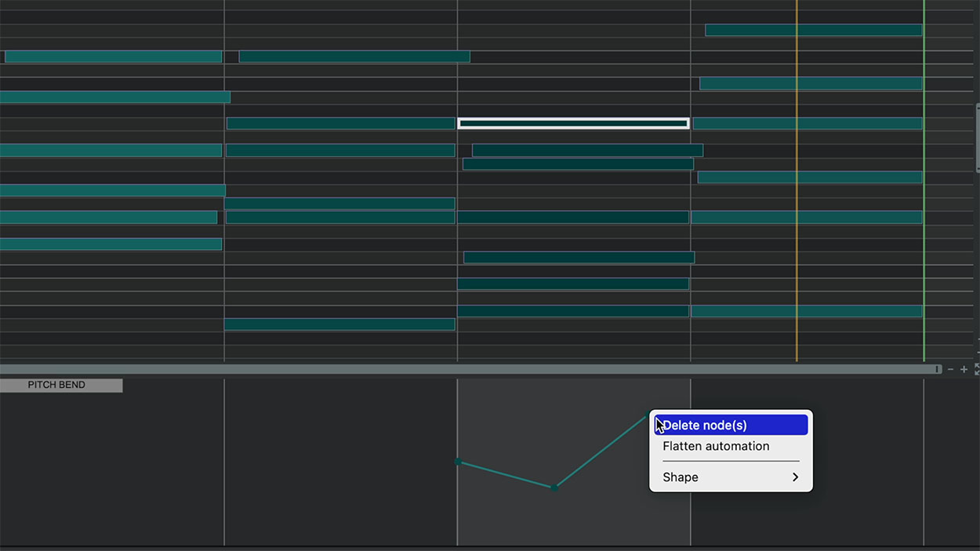Screen dimensions: 980x551
Task: Click the first pitch bend automation node
Action: coord(458,462)
